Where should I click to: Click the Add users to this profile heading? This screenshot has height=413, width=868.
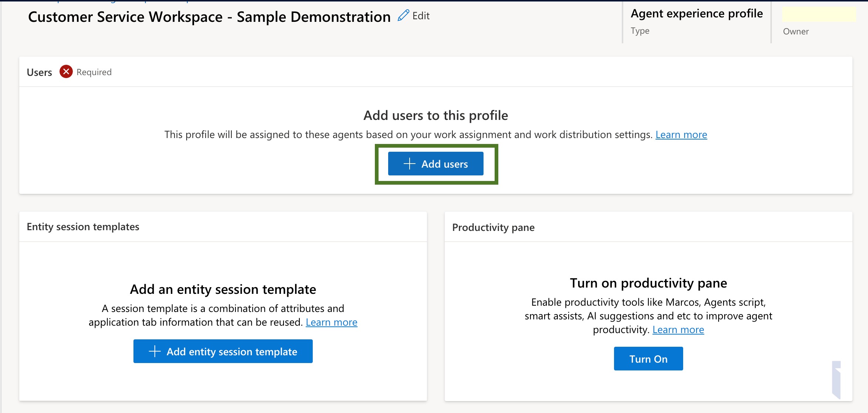[435, 115]
